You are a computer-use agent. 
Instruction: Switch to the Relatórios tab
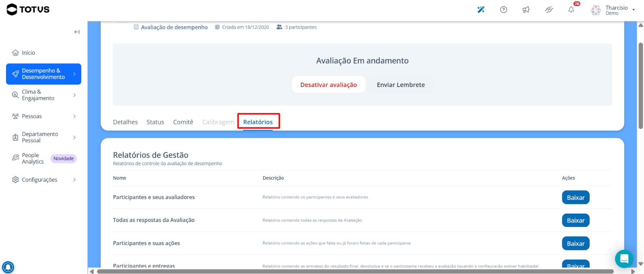point(258,122)
